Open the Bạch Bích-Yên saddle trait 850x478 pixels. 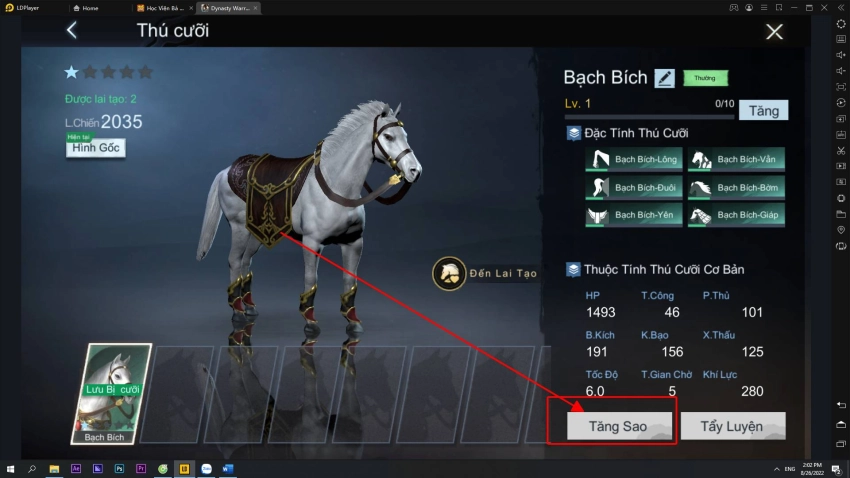click(633, 215)
